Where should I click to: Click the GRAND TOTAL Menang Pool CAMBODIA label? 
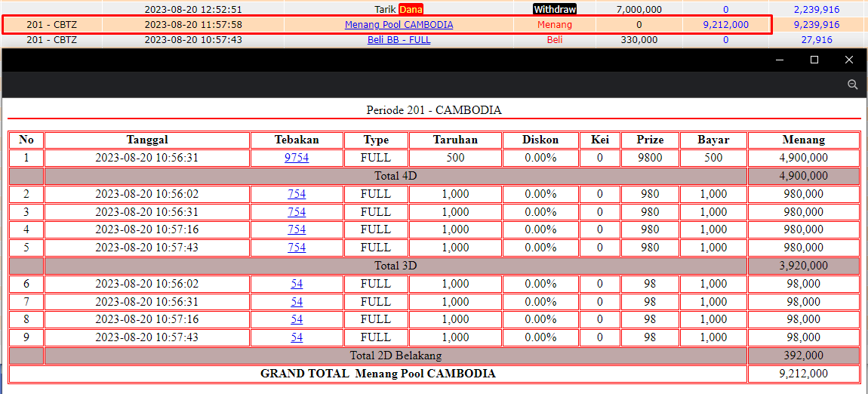(378, 374)
